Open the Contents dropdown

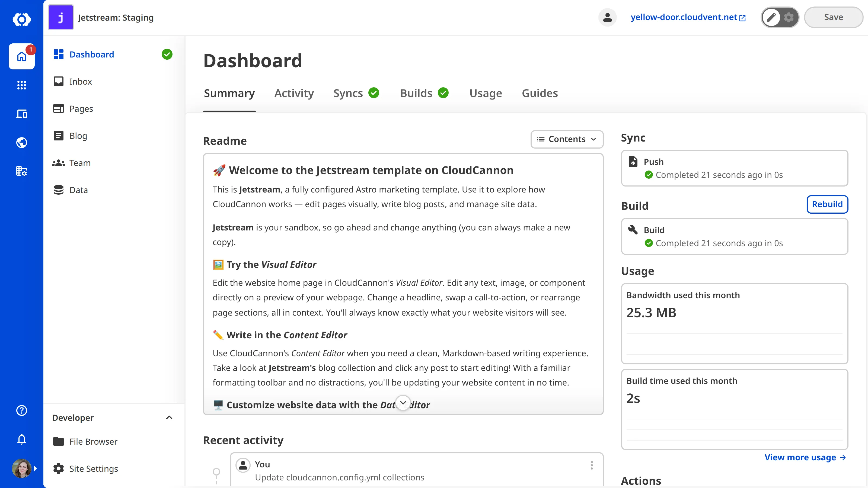pos(567,139)
